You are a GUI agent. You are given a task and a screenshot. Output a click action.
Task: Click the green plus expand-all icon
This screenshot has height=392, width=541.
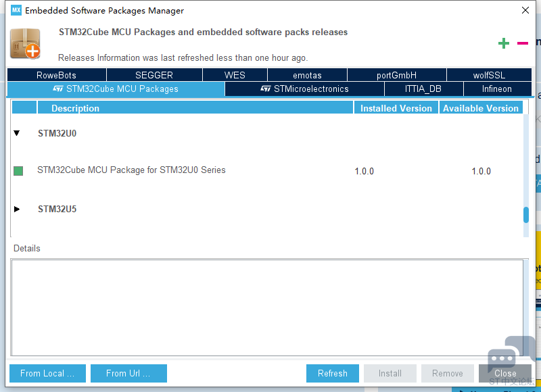pos(503,43)
